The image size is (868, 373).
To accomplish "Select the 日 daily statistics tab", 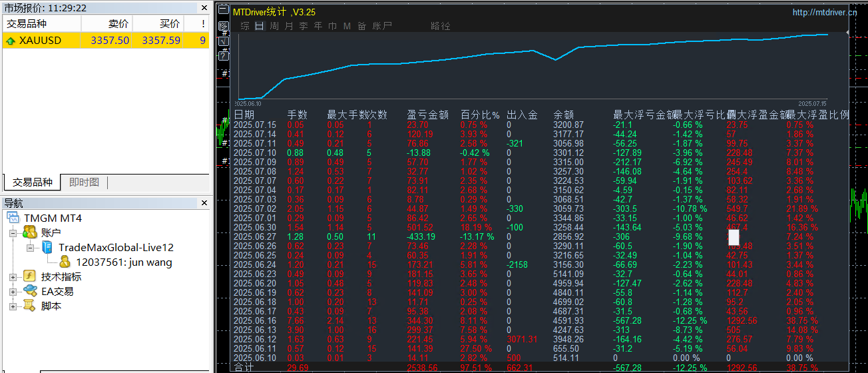I will 259,26.
